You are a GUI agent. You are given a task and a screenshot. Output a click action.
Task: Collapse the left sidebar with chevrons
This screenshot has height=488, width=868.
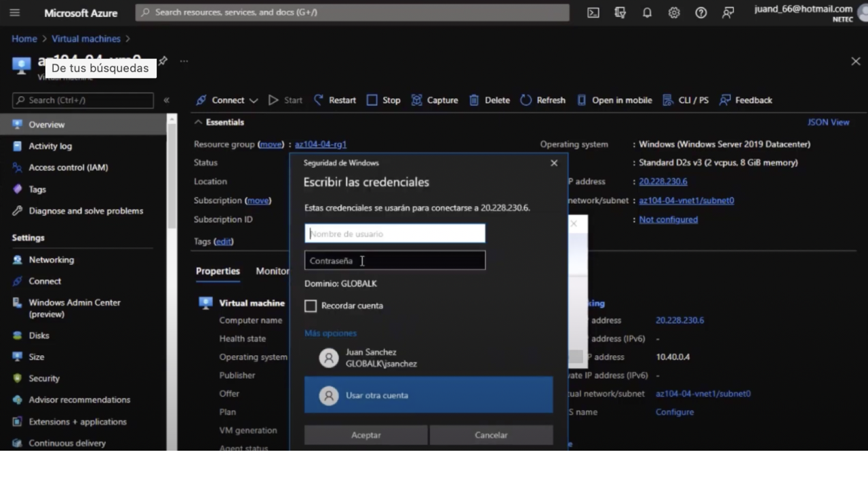[x=166, y=100]
